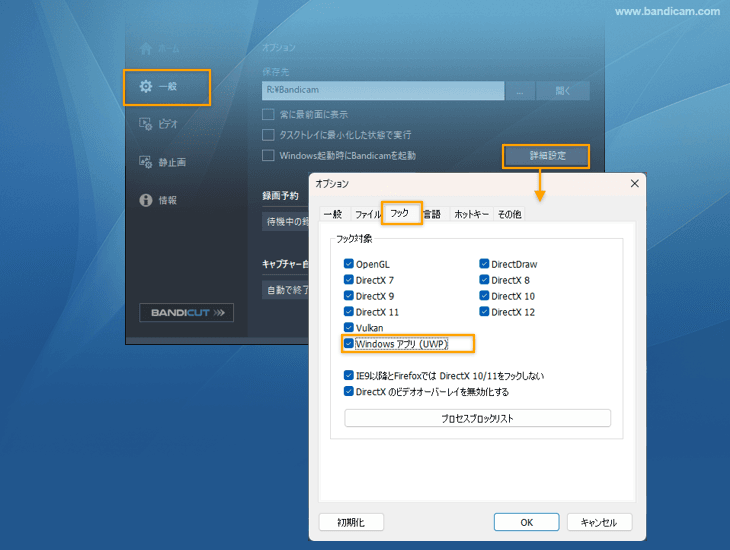Toggle Windows アプリ (UWP) checkbox

point(349,344)
